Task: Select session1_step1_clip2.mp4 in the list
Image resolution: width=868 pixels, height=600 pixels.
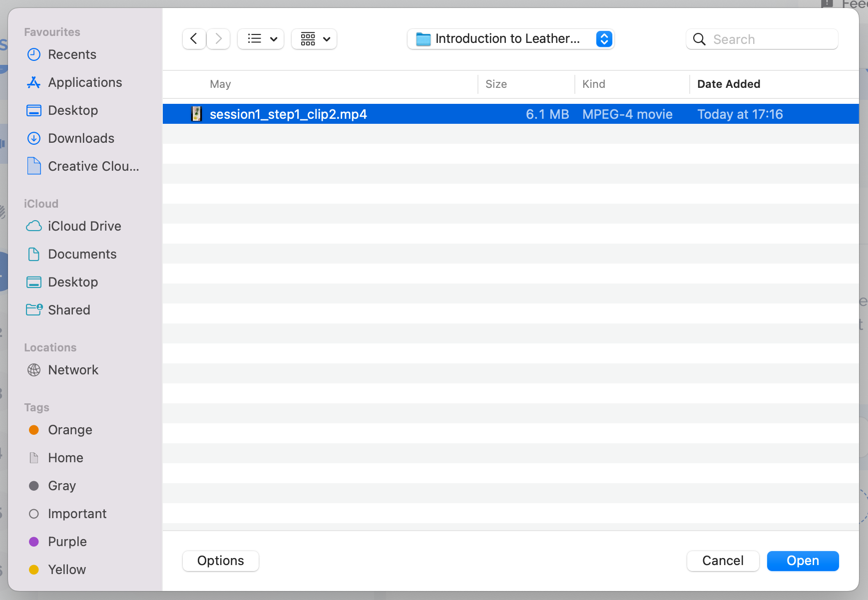Action: [289, 114]
